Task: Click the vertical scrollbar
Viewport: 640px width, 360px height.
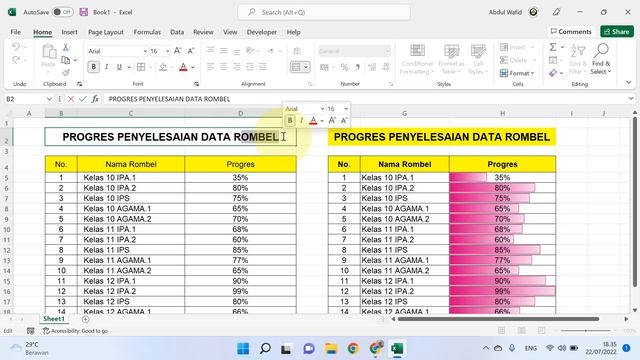Action: click(635, 201)
